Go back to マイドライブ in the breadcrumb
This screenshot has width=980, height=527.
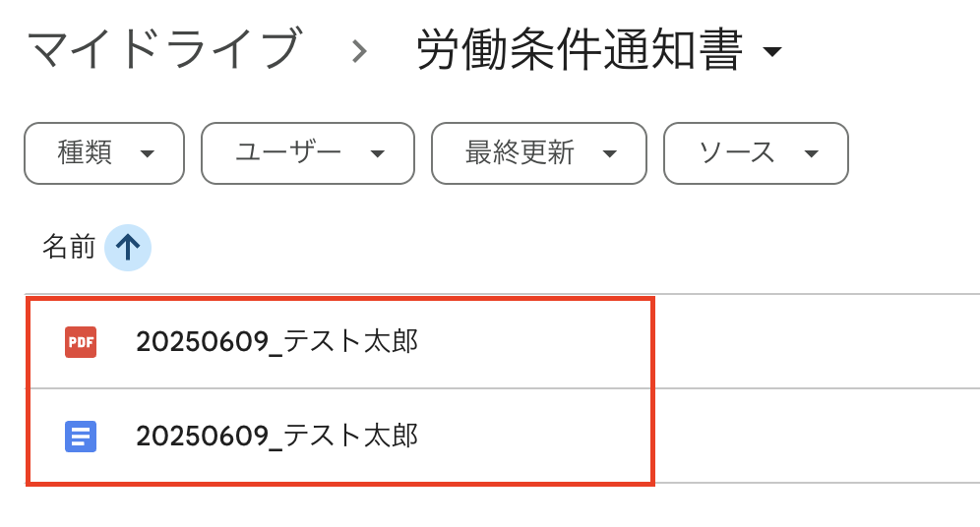(163, 50)
